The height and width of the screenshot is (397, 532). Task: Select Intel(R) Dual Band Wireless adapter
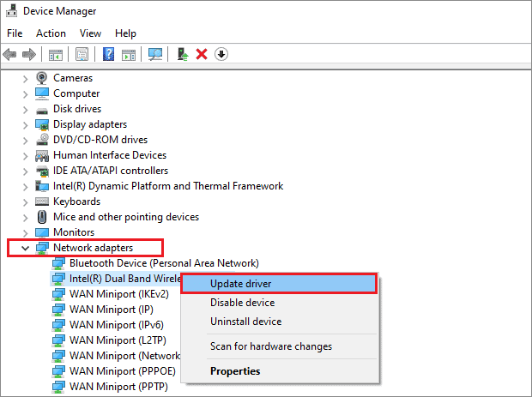125,279
